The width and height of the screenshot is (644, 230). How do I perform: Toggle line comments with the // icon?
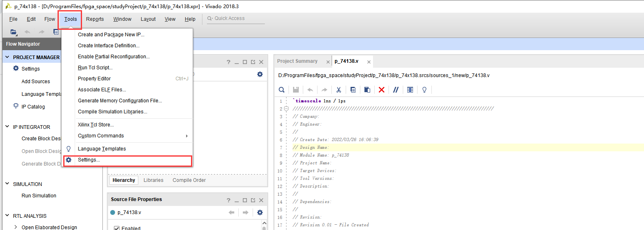click(396, 90)
